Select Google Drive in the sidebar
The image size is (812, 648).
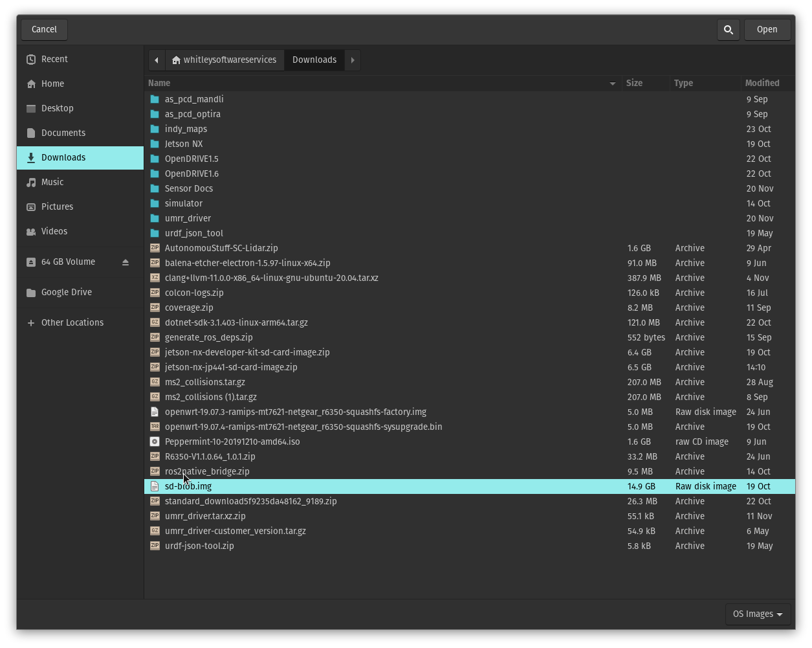tap(80, 293)
